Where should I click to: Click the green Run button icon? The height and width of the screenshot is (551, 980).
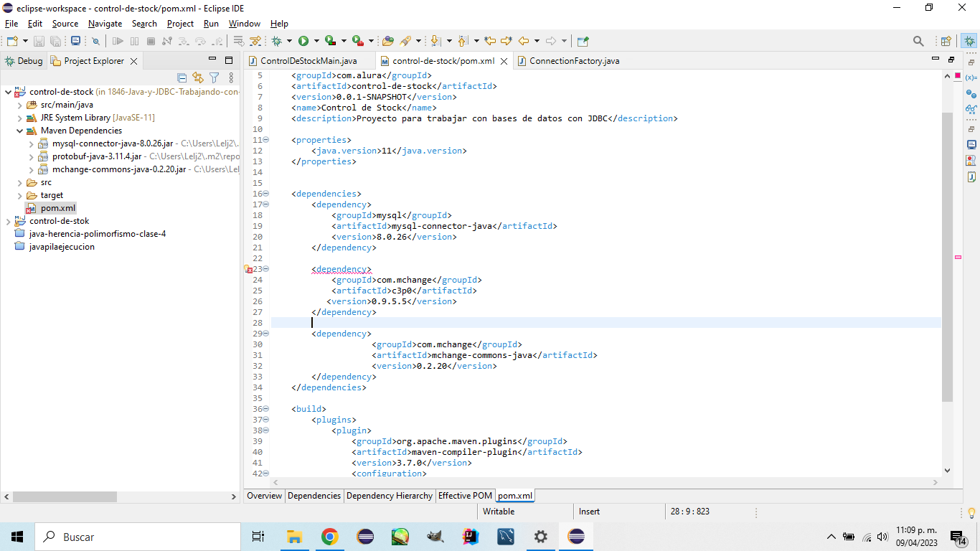click(303, 41)
